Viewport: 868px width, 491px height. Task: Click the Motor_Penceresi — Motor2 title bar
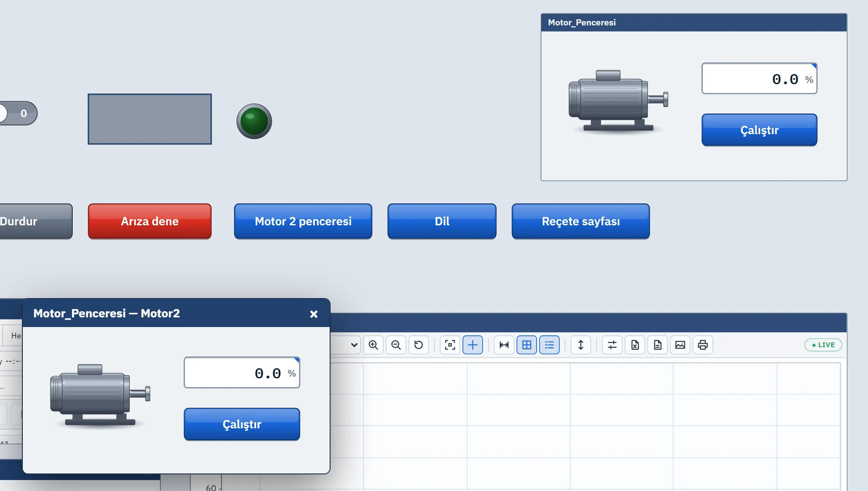click(176, 313)
